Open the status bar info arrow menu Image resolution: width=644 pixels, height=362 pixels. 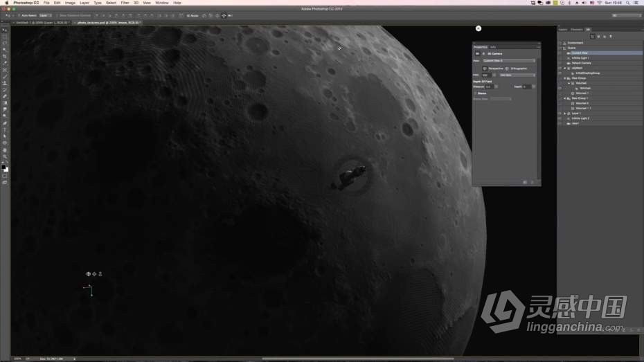coord(74,359)
